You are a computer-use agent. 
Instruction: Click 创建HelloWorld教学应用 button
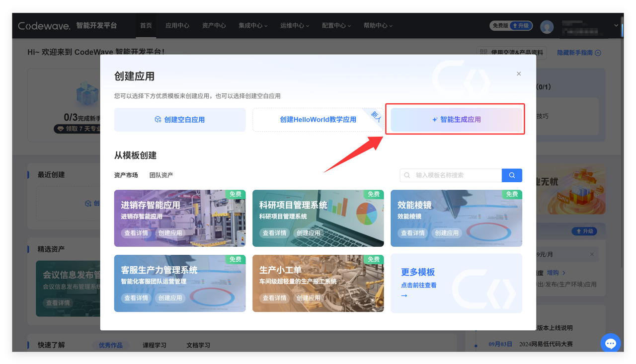click(x=318, y=120)
